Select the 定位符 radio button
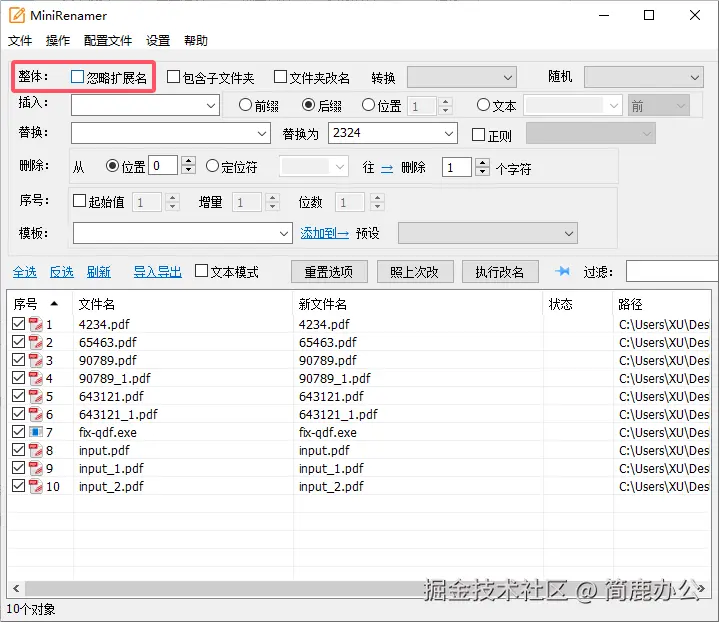Image resolution: width=719 pixels, height=622 pixels. (x=212, y=166)
